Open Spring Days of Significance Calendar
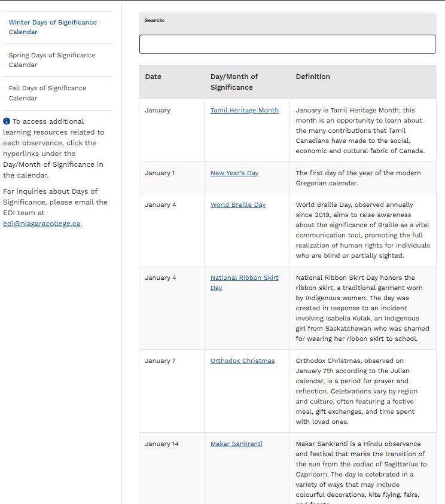The height and width of the screenshot is (504, 445). (x=52, y=60)
